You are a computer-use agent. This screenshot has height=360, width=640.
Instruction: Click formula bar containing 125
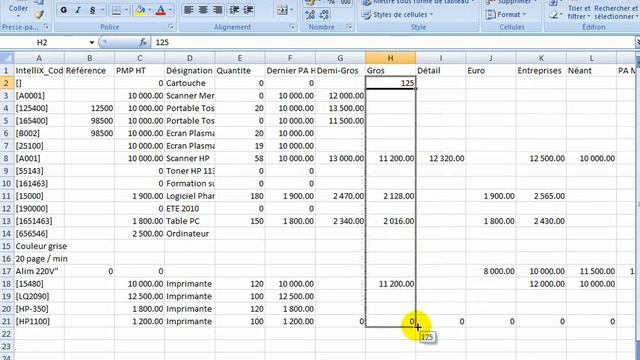[392, 42]
